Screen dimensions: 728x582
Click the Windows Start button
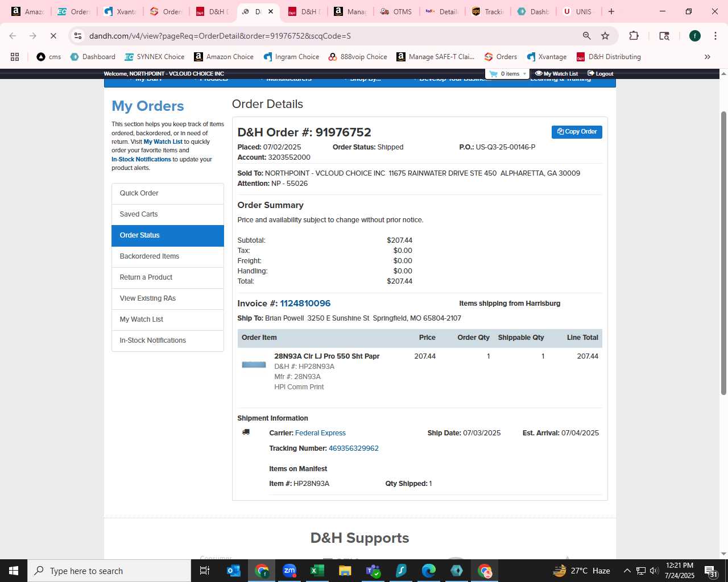[x=14, y=571]
